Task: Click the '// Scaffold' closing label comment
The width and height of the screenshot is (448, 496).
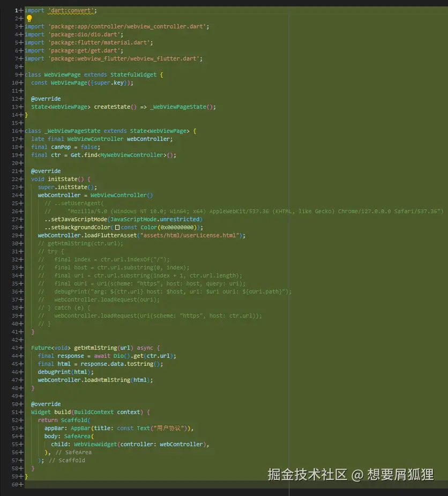Action: point(67,461)
